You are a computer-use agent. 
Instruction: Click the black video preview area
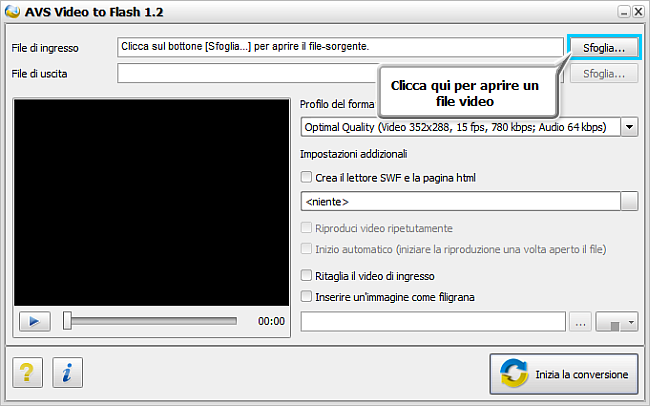pos(152,202)
